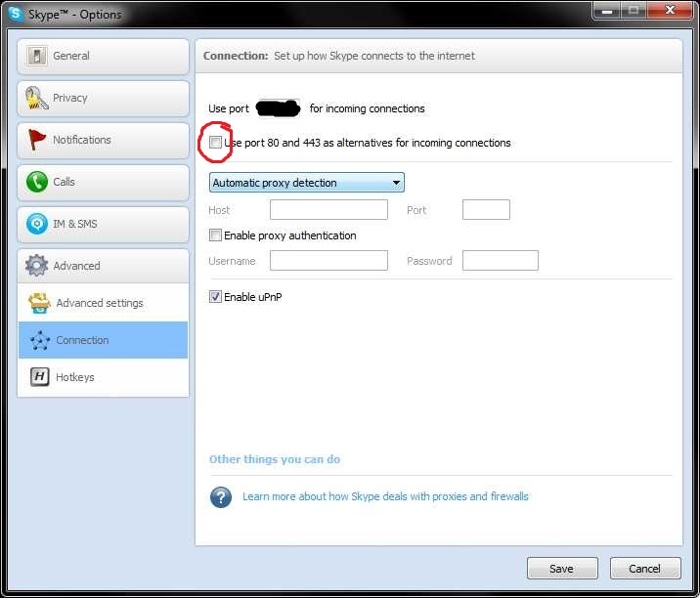Select the Connection sub-item
Viewport: 700px width, 598px height.
(103, 340)
